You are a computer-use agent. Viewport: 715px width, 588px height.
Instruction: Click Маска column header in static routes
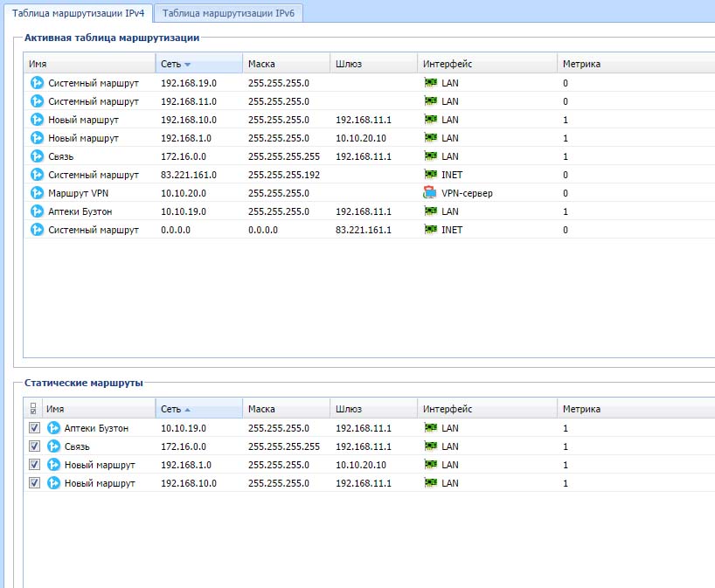click(x=261, y=409)
